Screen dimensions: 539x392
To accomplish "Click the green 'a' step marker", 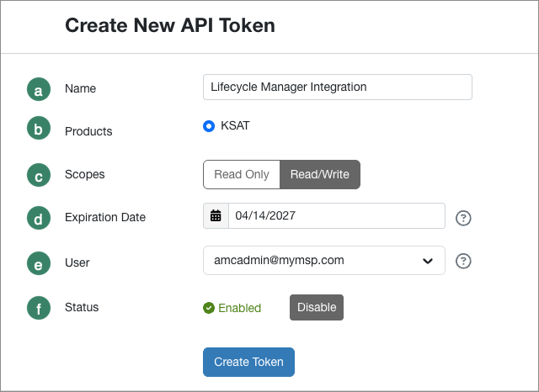I will click(38, 88).
